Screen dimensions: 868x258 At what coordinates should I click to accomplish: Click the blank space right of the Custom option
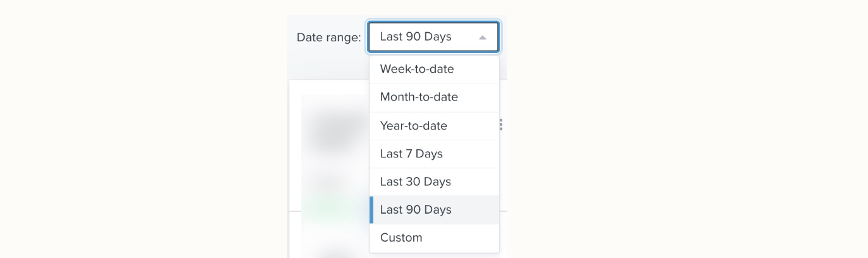(467, 238)
